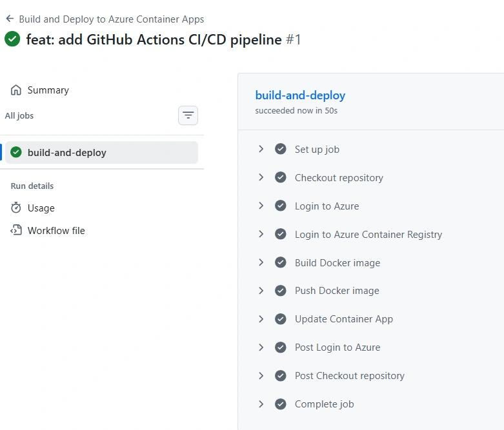Expand the Post Login to Azure step
Viewport: 504px width, 430px height.
(x=261, y=347)
